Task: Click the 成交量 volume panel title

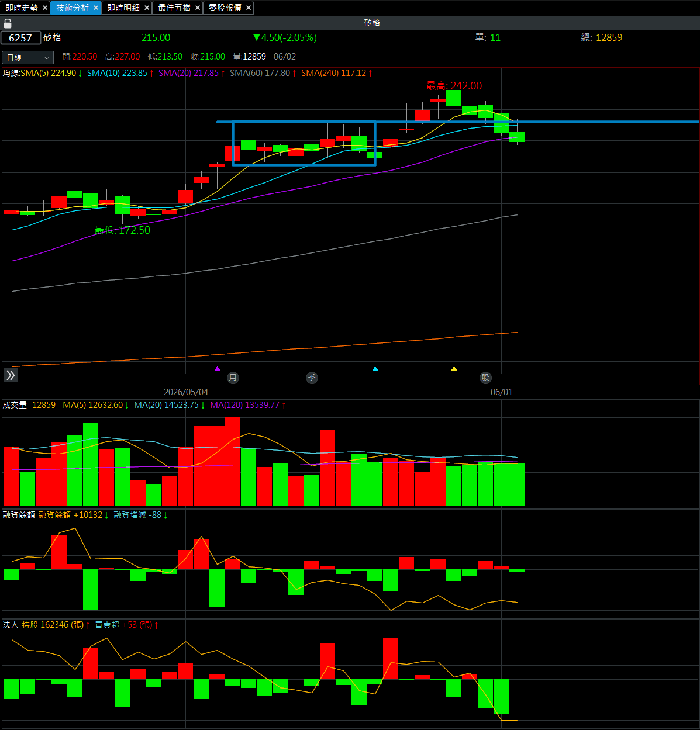Action: tap(15, 405)
